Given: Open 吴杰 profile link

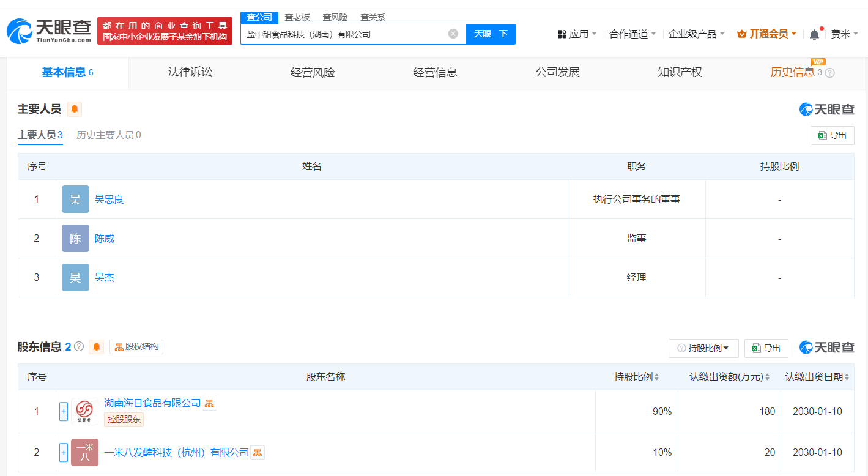Looking at the screenshot, I should point(105,278).
